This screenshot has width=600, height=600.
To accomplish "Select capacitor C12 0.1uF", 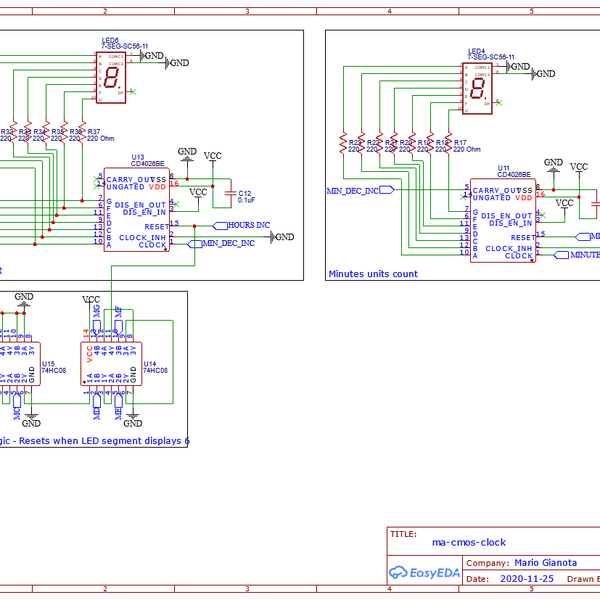I will 231,193.
